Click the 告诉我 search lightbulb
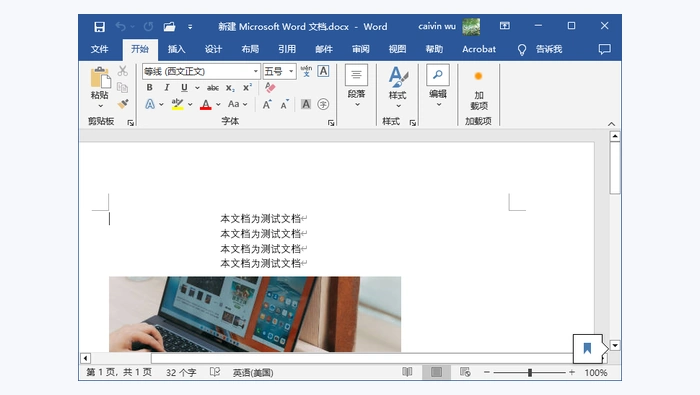The image size is (700, 395). (x=521, y=50)
